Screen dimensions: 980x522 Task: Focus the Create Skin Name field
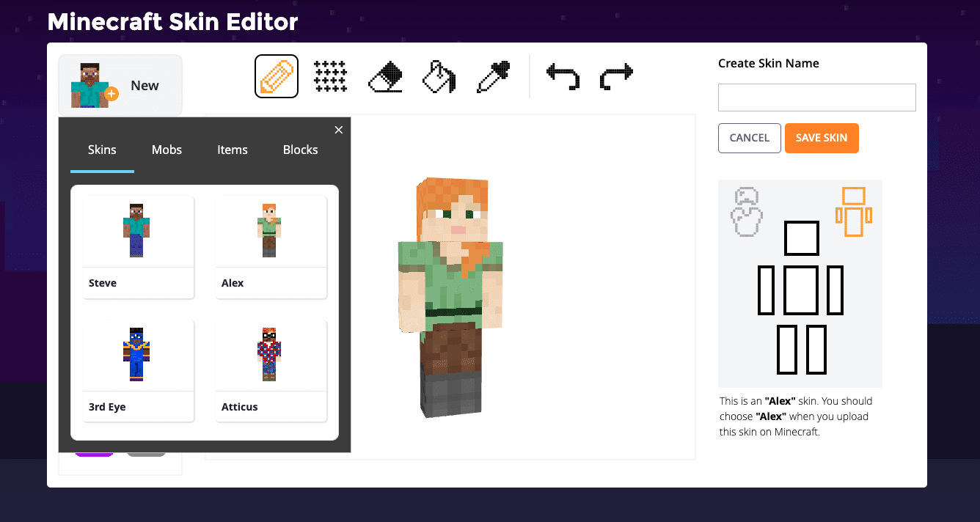point(817,98)
